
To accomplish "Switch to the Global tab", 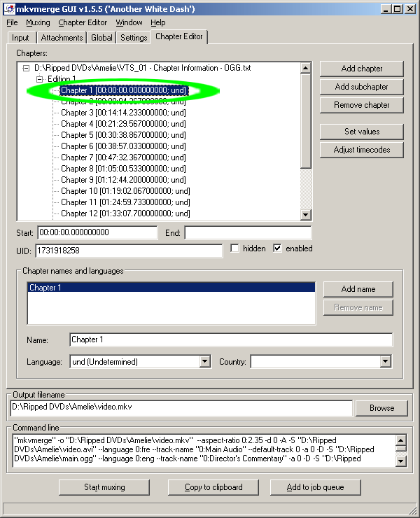I will point(101,38).
